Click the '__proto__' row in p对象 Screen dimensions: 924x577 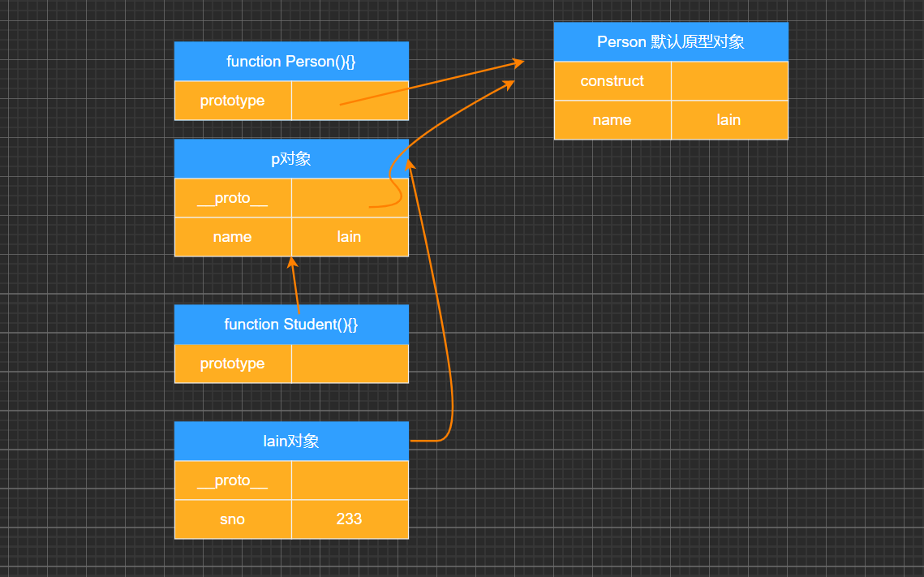(233, 197)
